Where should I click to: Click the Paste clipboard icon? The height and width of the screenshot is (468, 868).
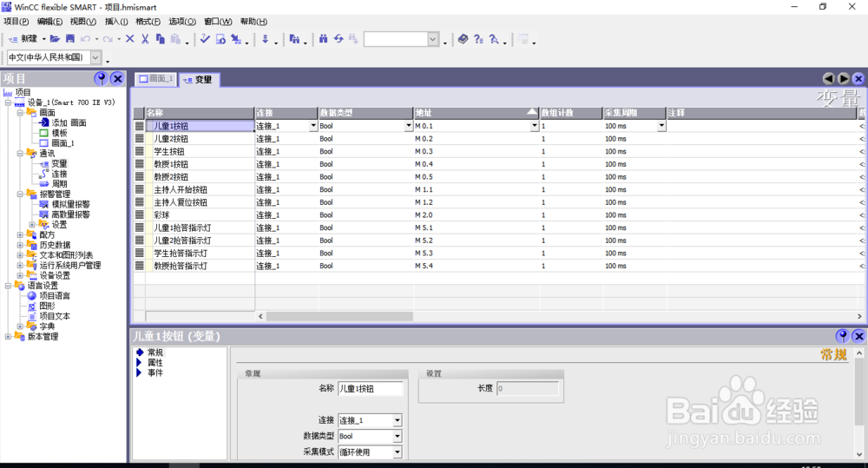pyautogui.click(x=175, y=39)
